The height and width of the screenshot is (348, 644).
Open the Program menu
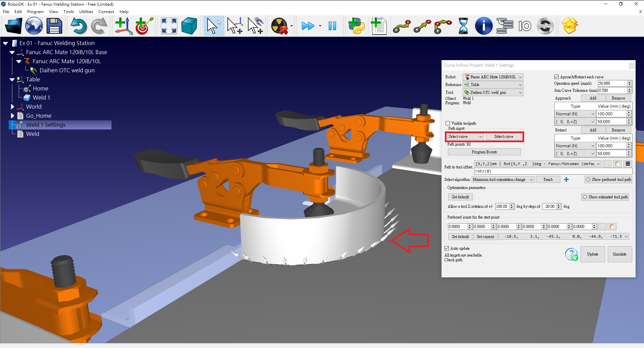tap(35, 11)
